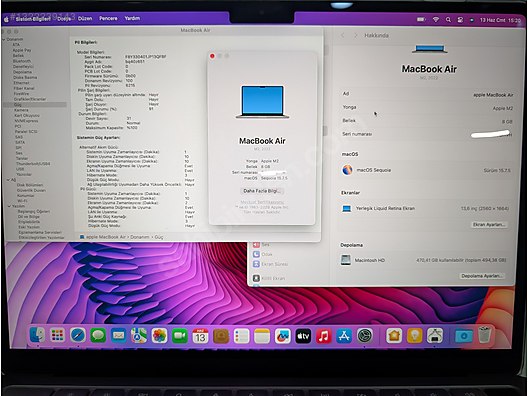Open Reminders app in the Dock

pyautogui.click(x=241, y=335)
